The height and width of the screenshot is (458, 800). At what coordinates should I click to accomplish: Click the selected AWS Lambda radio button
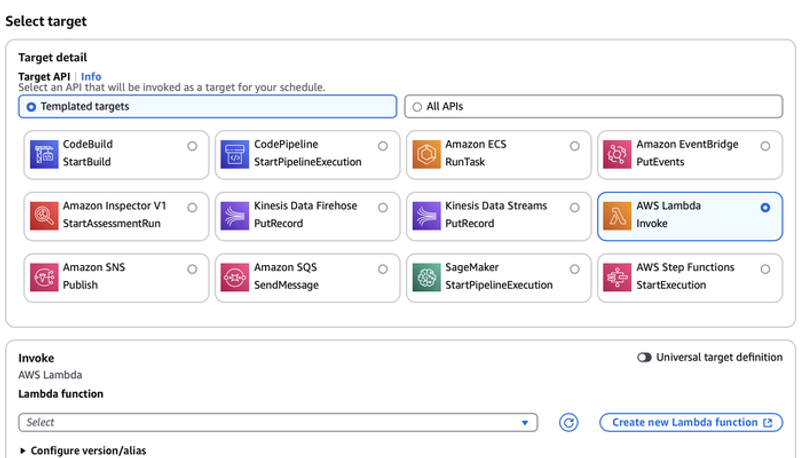(x=765, y=208)
